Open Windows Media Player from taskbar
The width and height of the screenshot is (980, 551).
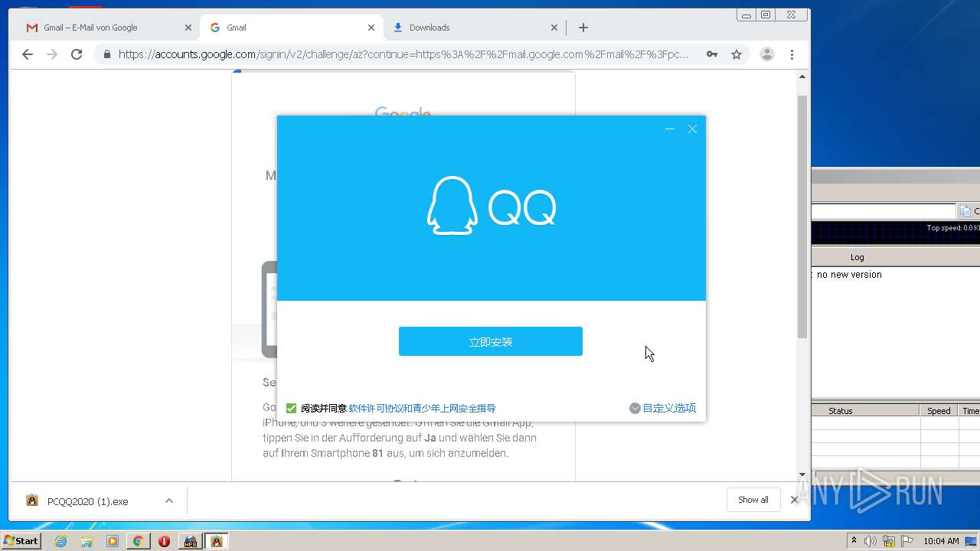(113, 541)
